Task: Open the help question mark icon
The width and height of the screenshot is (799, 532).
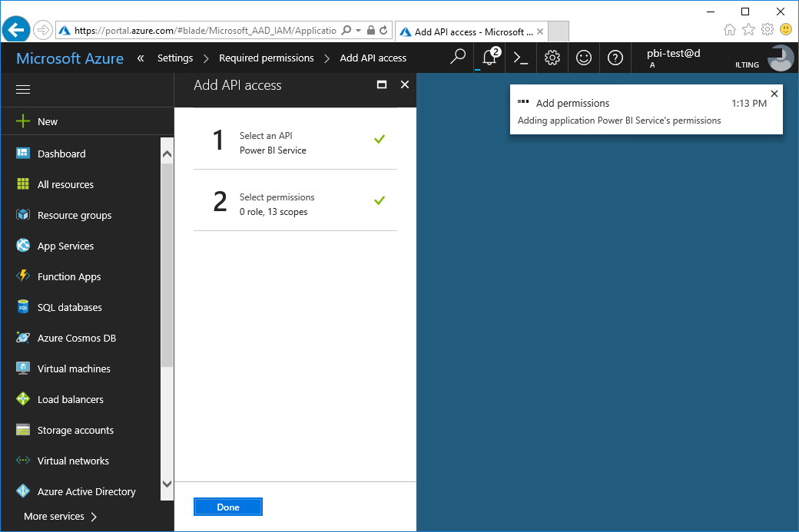Action: 615,58
